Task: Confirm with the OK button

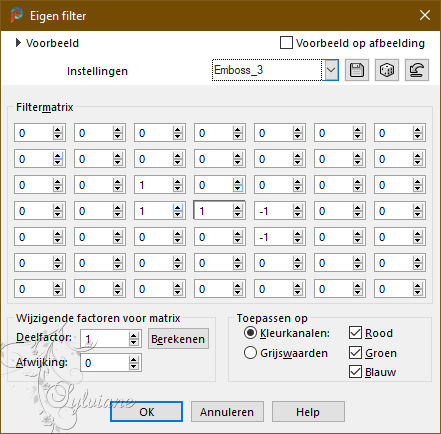Action: [146, 412]
